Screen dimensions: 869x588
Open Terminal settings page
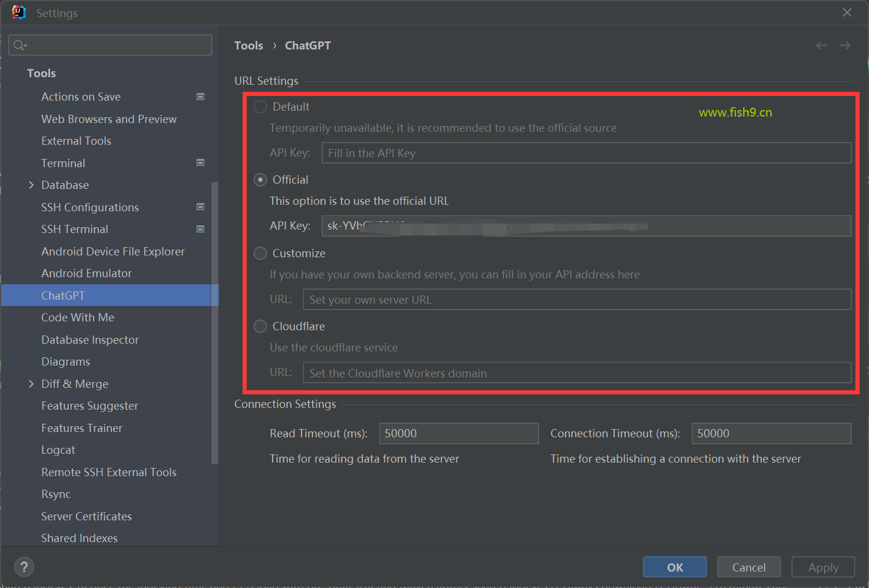tap(63, 163)
